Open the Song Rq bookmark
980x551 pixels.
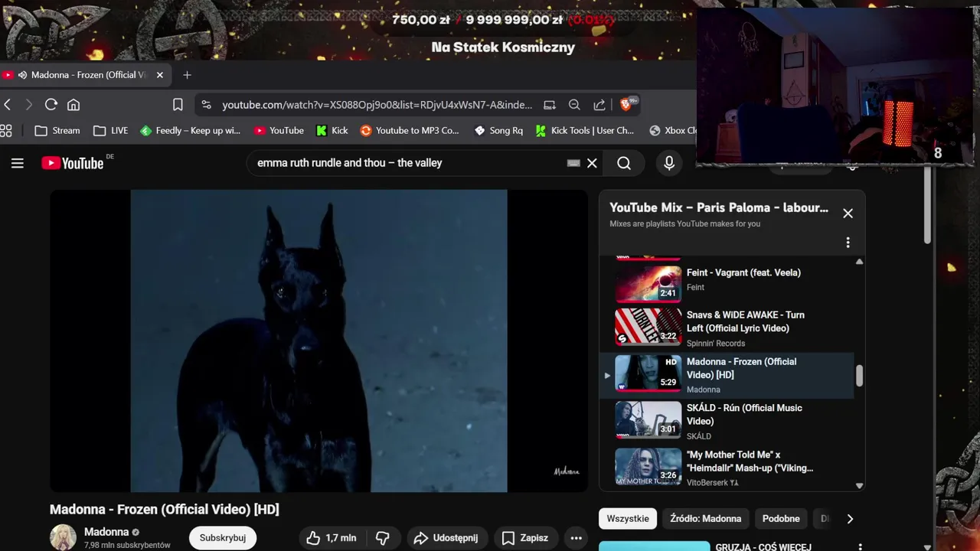[498, 131]
